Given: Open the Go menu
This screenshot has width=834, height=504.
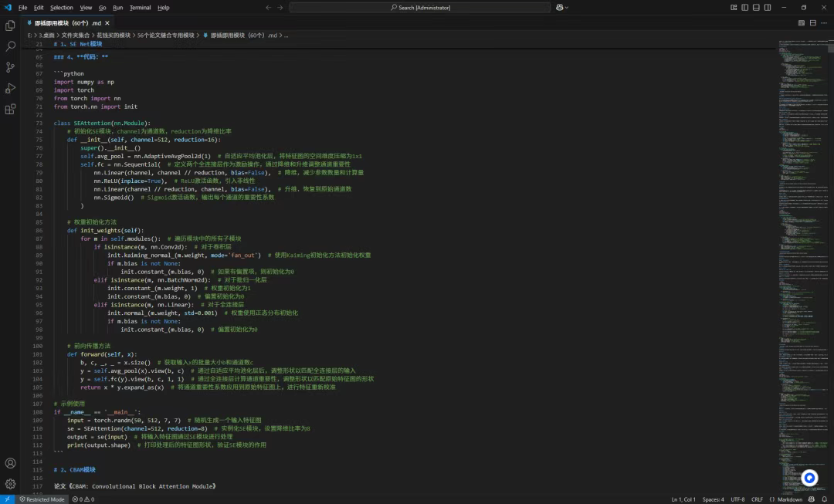Looking at the screenshot, I should point(102,8).
